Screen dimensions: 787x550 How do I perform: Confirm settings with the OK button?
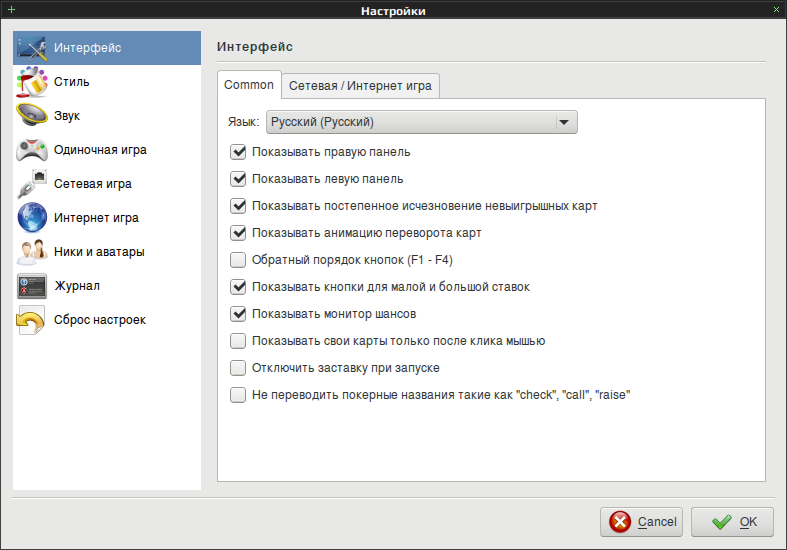[x=732, y=522]
